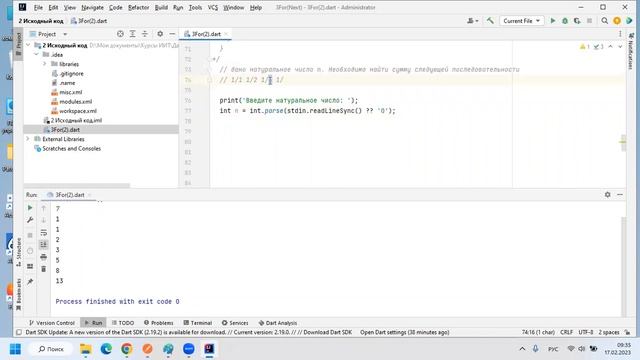The image size is (640, 360).
Task: Collapse all items in Project panel
Action: [x=145, y=34]
